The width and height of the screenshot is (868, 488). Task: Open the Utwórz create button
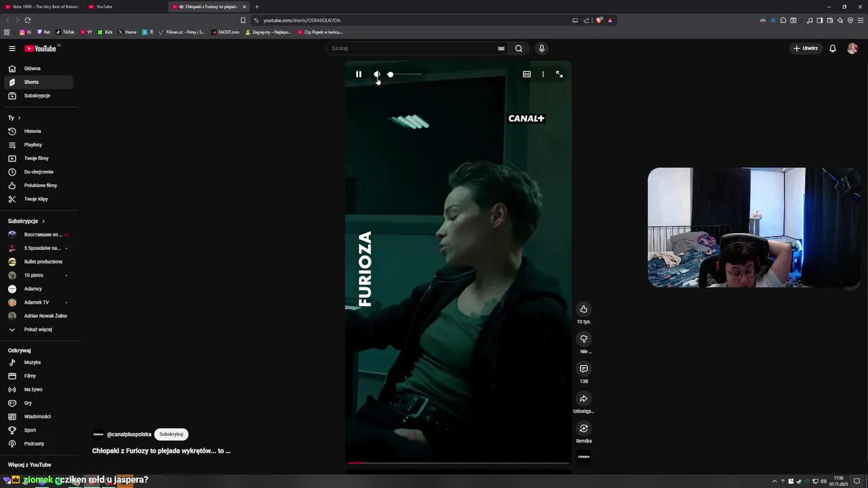coord(806,48)
